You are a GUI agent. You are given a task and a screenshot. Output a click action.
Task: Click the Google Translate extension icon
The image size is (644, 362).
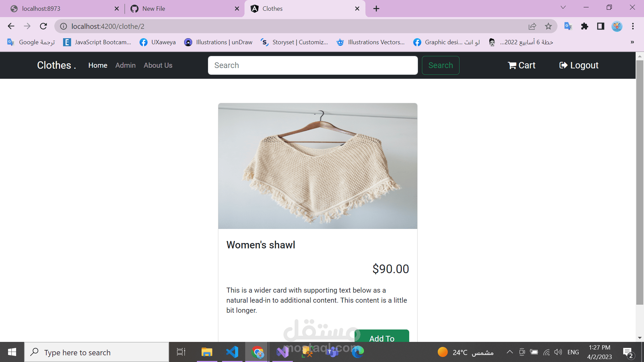point(568,26)
